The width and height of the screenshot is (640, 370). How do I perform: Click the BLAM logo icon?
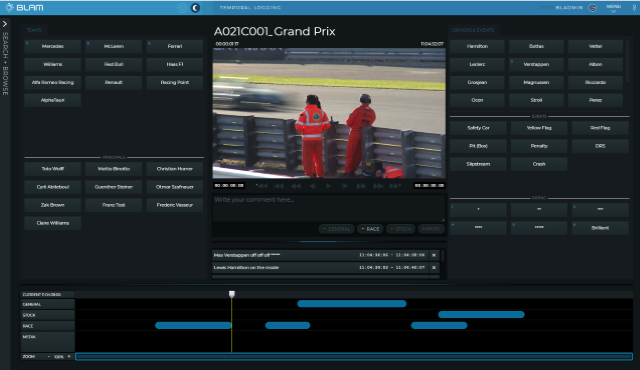9,7
